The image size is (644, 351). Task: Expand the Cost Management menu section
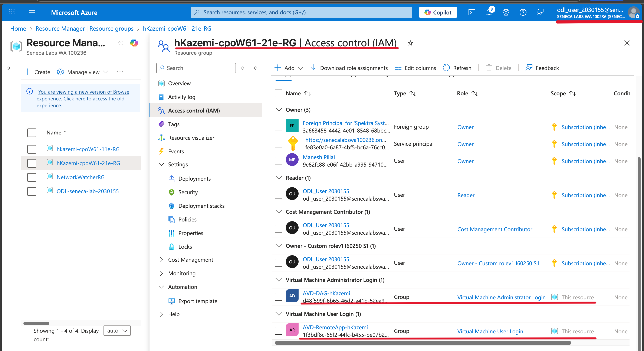[161, 260]
